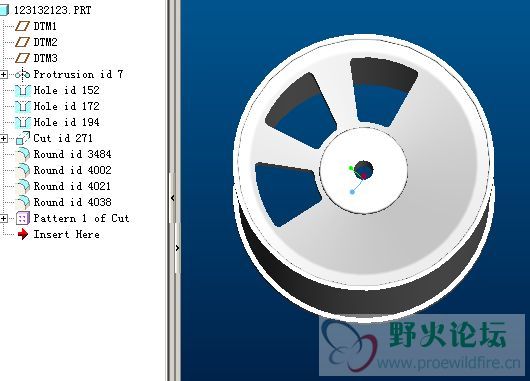Image resolution: width=530 pixels, height=381 pixels.
Task: Click the Round id 4021 feature icon
Action: pyautogui.click(x=23, y=186)
